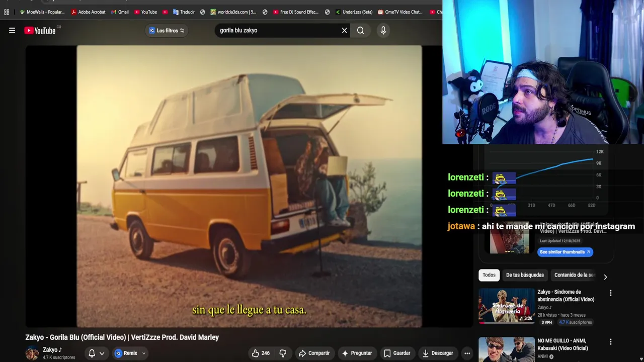Click the Descargar download button
The image size is (644, 362).
438,353
